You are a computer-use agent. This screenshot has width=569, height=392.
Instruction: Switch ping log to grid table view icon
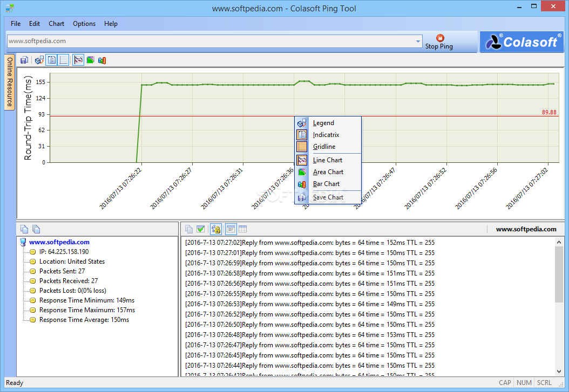243,229
